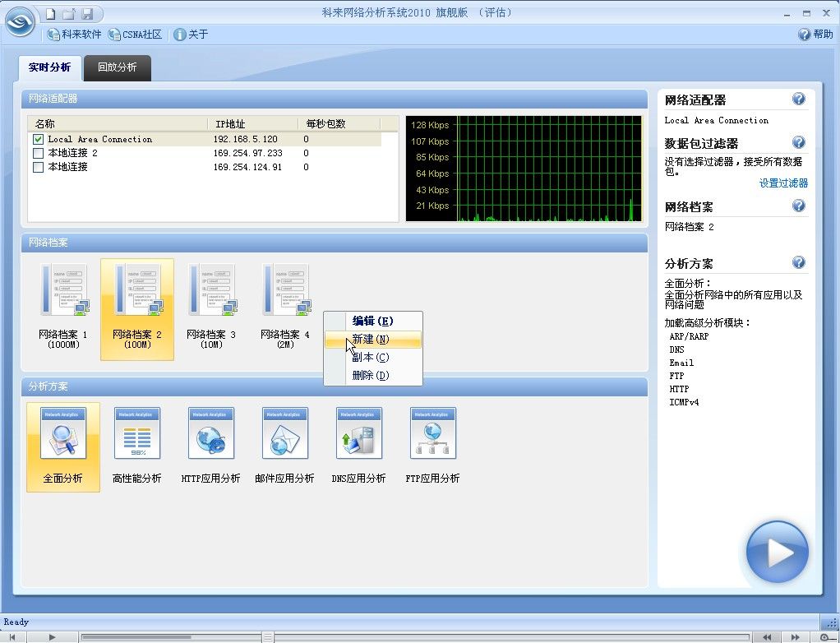The width and height of the screenshot is (840, 643).
Task: Click the new file icon in quick toolbar
Action: (51, 13)
